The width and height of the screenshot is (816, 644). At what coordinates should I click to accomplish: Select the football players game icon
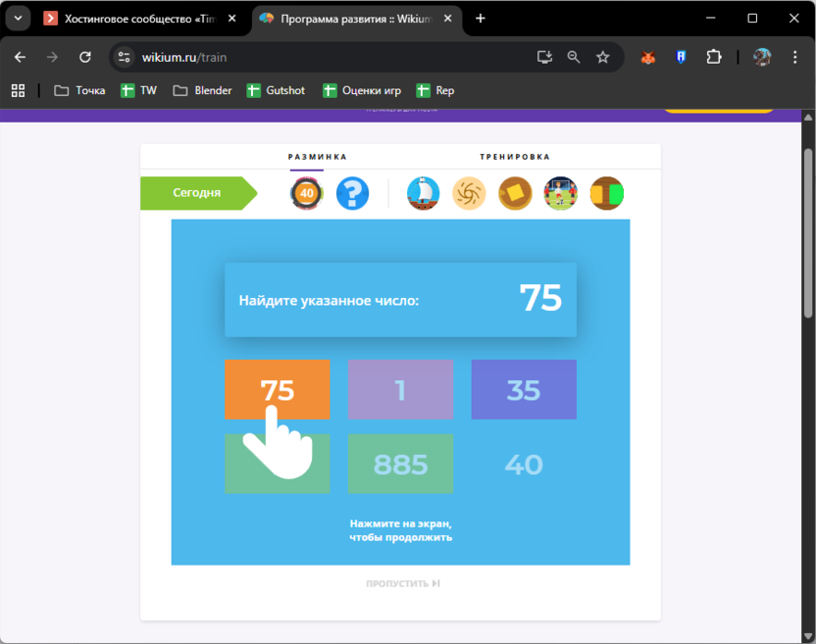[x=560, y=193]
